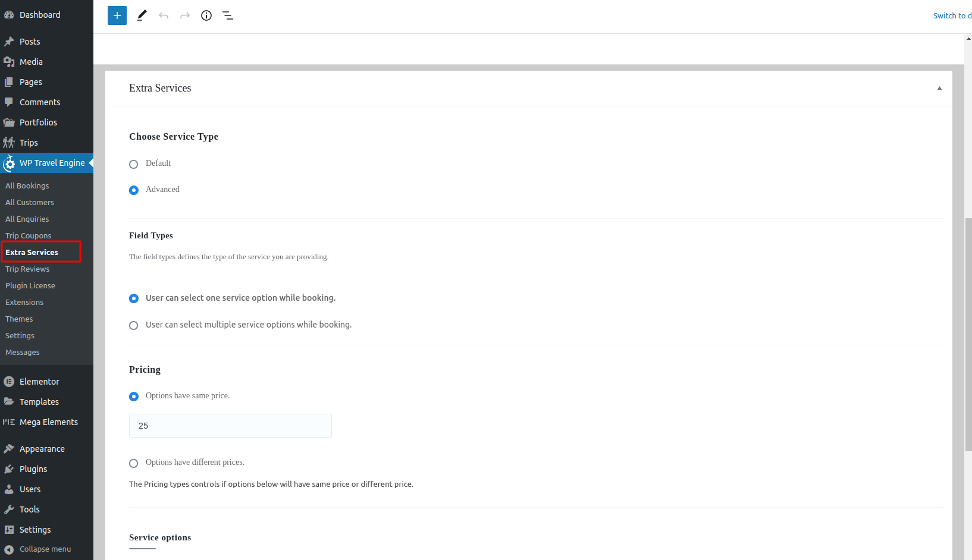This screenshot has width=972, height=560.
Task: Click the Mega Elements icon
Action: coord(9,422)
